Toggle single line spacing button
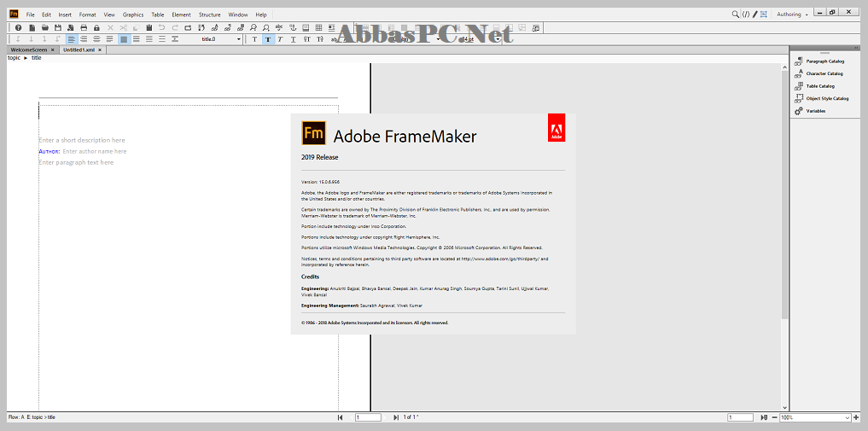The image size is (868, 431). pos(124,39)
